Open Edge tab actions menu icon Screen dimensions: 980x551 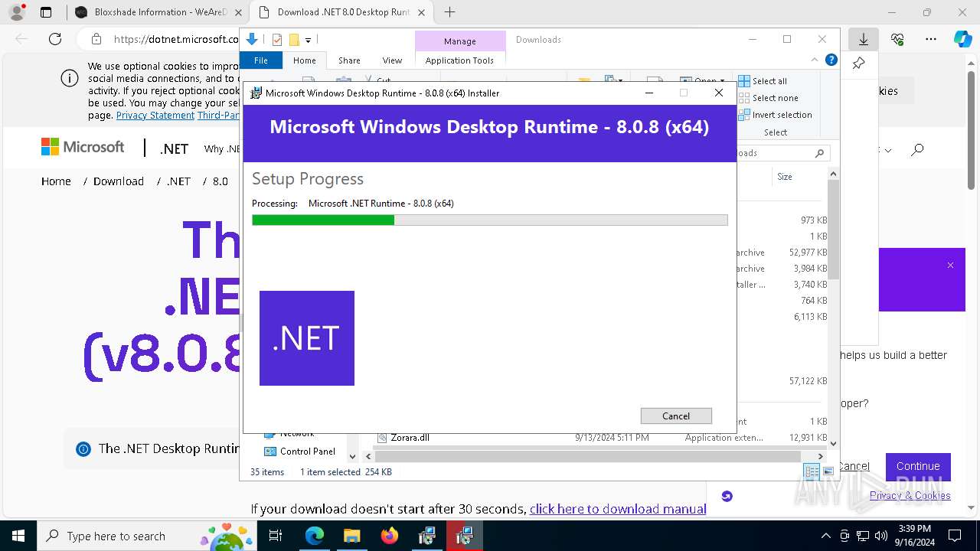[46, 12]
